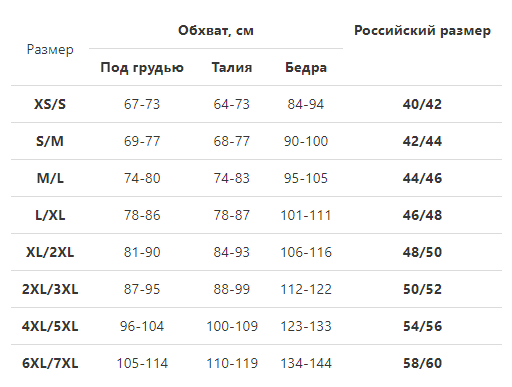Screen dimensions: 512x387
Task: Select the XS/S size row label
Action: coord(50,104)
